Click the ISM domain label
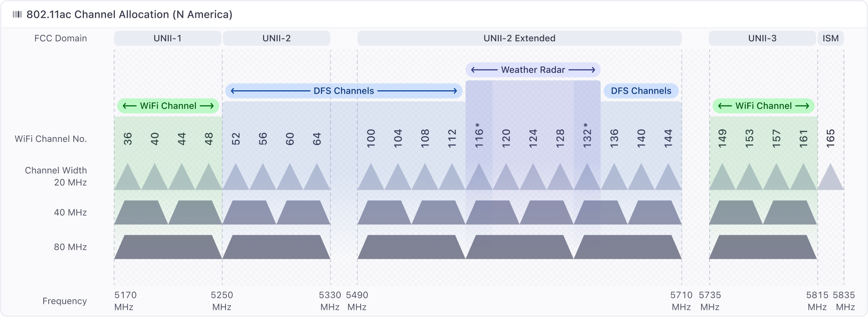Image resolution: width=868 pixels, height=317 pixels. point(830,38)
